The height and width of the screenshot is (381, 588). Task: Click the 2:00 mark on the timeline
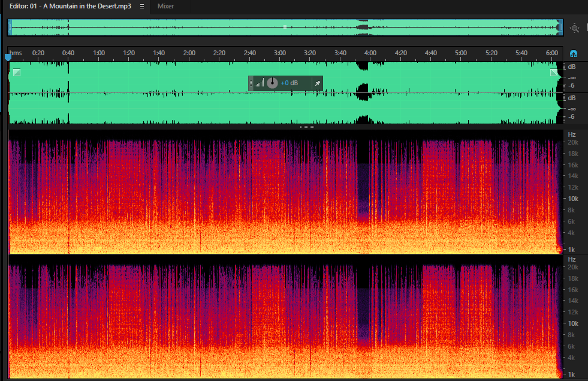(189, 53)
